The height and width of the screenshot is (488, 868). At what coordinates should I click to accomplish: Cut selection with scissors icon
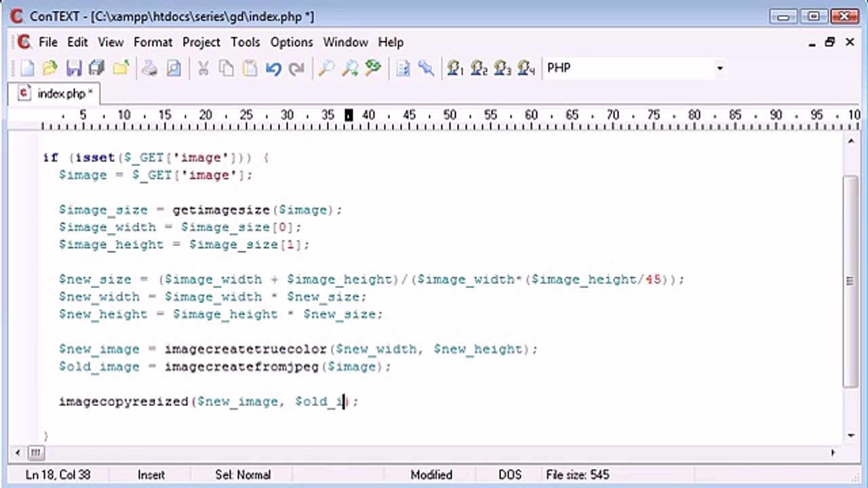pos(203,68)
